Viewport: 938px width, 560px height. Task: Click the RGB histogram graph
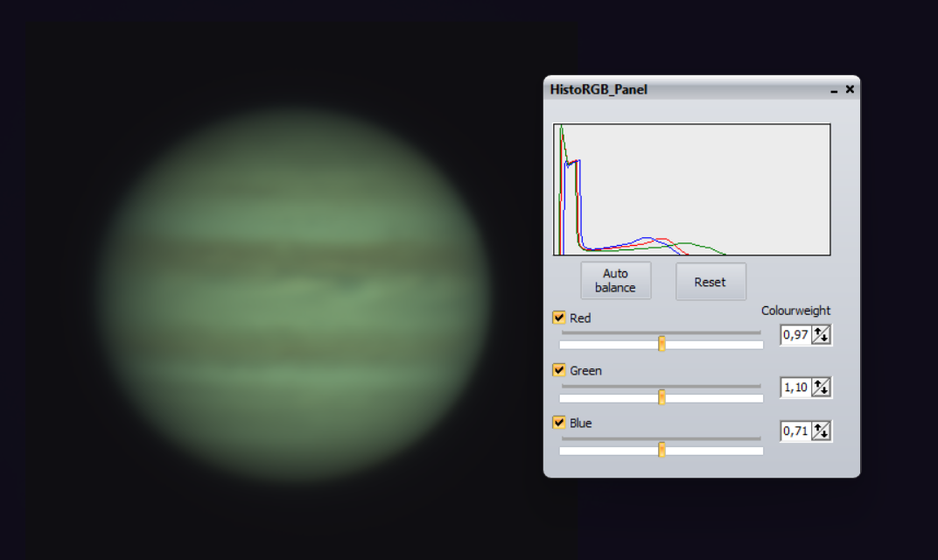click(x=691, y=190)
